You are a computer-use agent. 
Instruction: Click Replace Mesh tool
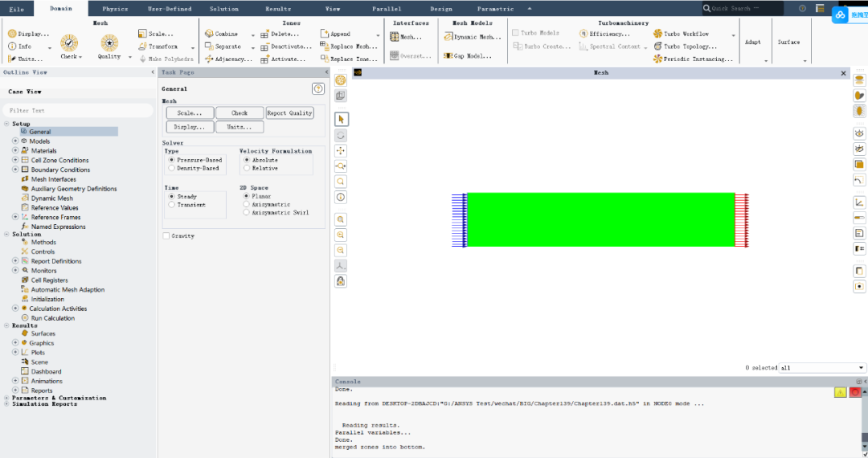tap(349, 47)
